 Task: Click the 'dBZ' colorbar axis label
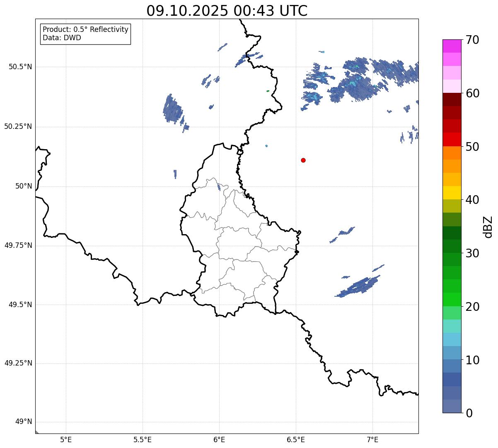(488, 226)
